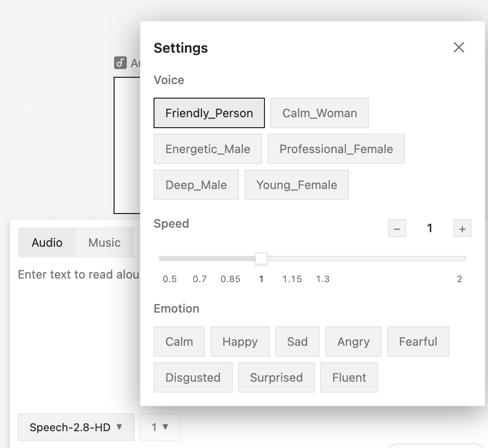This screenshot has height=448, width=488.
Task: Choose the Energetic_Male voice
Action: click(x=208, y=149)
